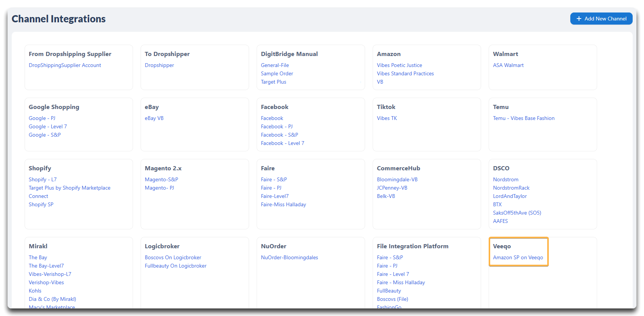Open Target Plus by Shopify Marketplace Connect
Viewport: 644px width, 316px height.
70,192
